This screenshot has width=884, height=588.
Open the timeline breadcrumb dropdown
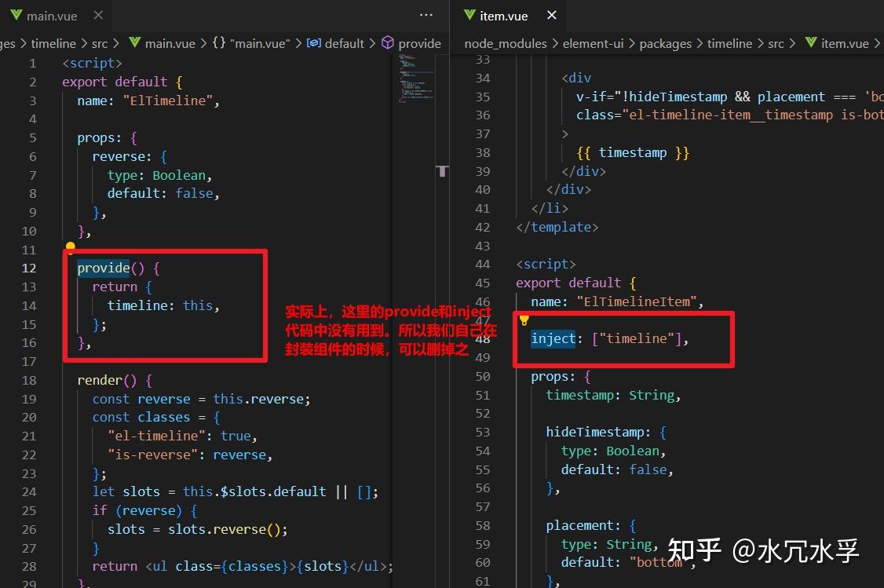click(730, 43)
